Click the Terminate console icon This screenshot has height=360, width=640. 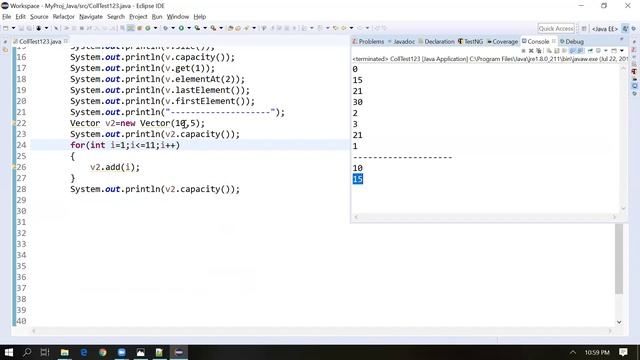523,51
